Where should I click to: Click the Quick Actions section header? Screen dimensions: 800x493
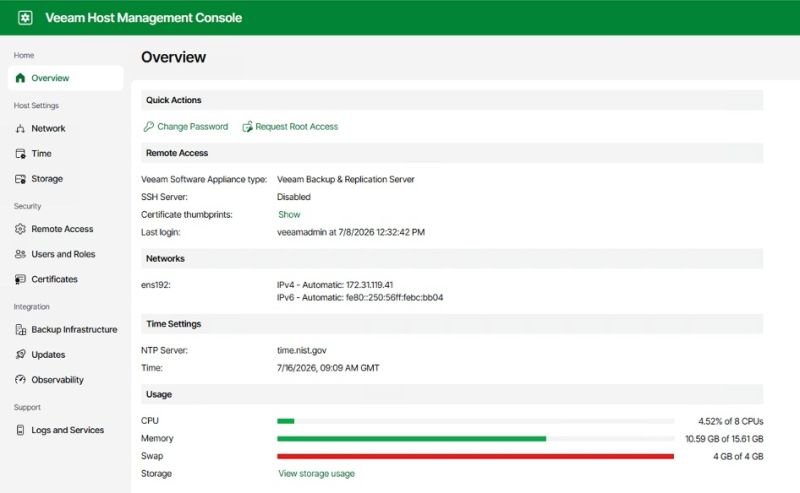point(452,100)
